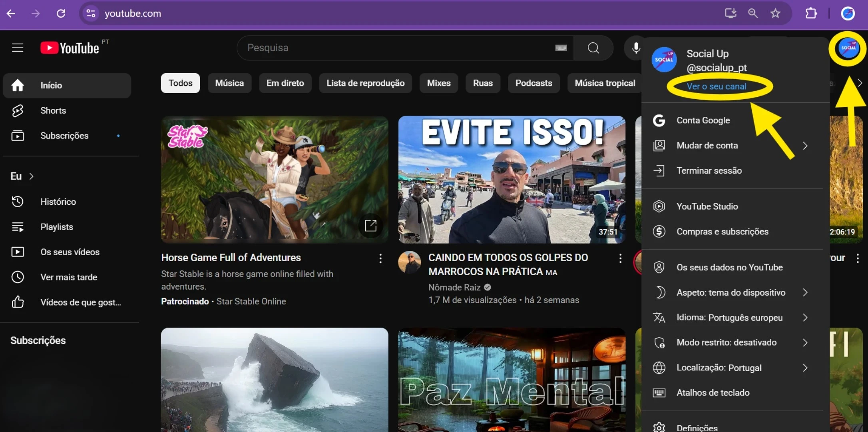
Task: Open Horse Game Full of Adventures title
Action: [231, 258]
